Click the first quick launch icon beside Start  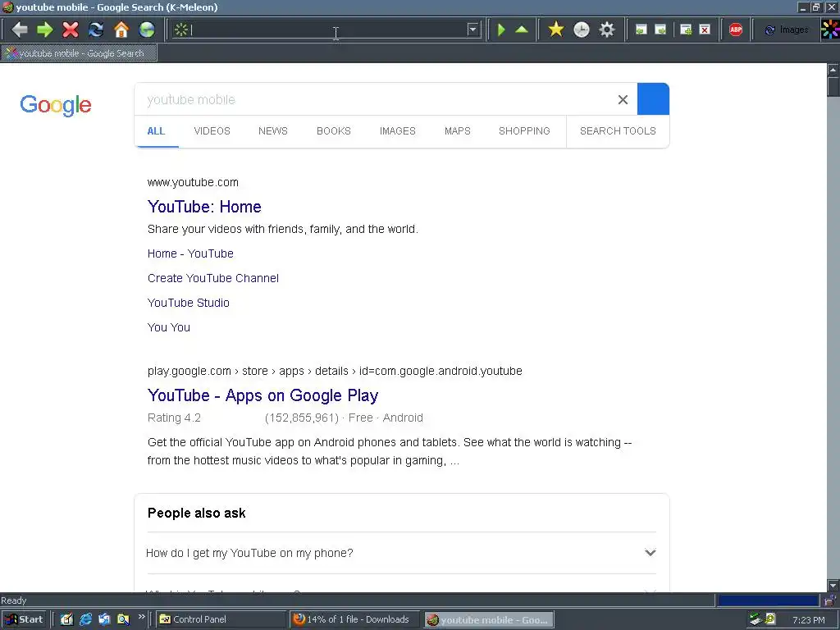[x=66, y=619]
